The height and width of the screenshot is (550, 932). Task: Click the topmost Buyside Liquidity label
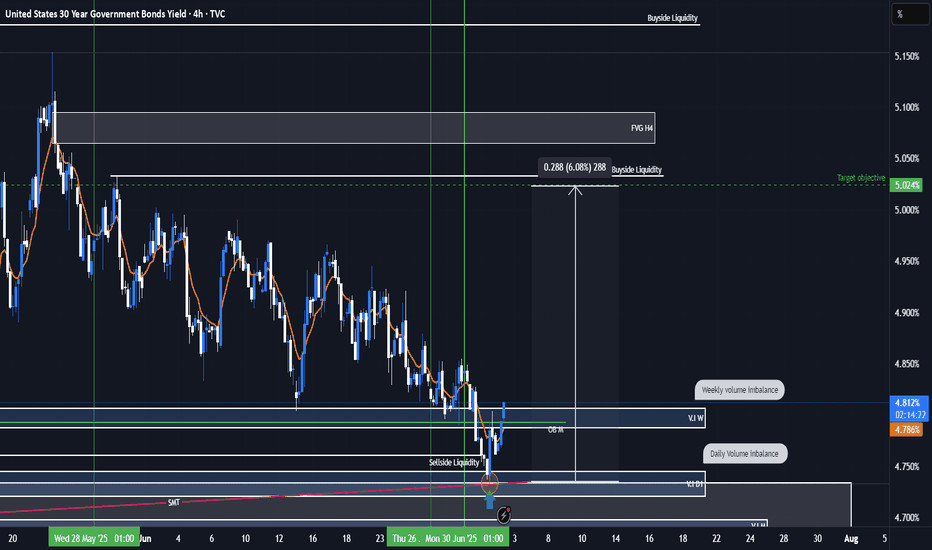[x=671, y=18]
